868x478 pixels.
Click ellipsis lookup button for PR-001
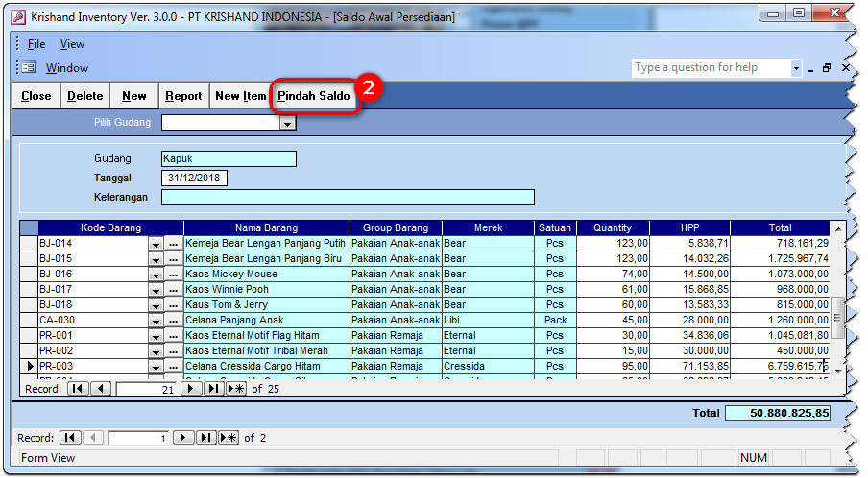tap(174, 336)
